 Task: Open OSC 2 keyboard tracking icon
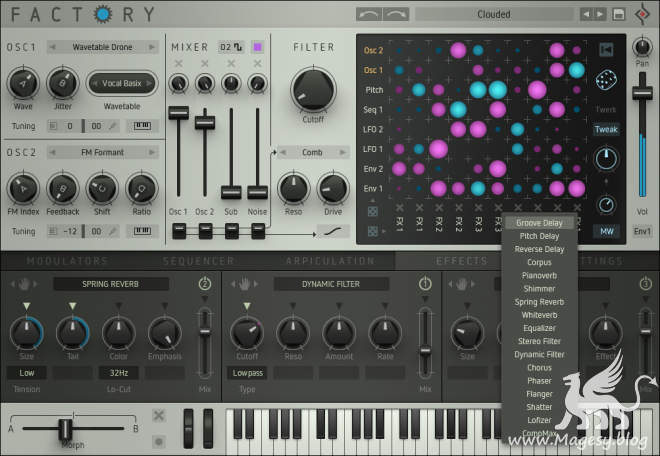point(142,231)
